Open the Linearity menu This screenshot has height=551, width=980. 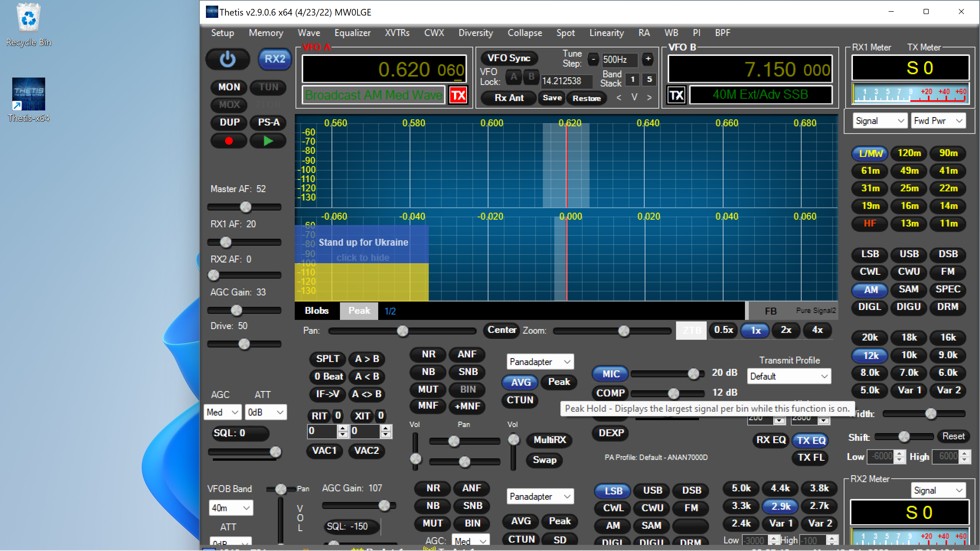(606, 33)
